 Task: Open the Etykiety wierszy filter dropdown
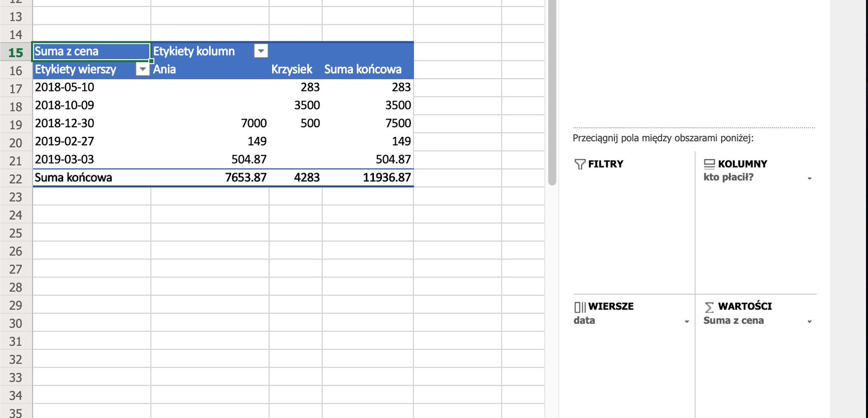tap(143, 69)
